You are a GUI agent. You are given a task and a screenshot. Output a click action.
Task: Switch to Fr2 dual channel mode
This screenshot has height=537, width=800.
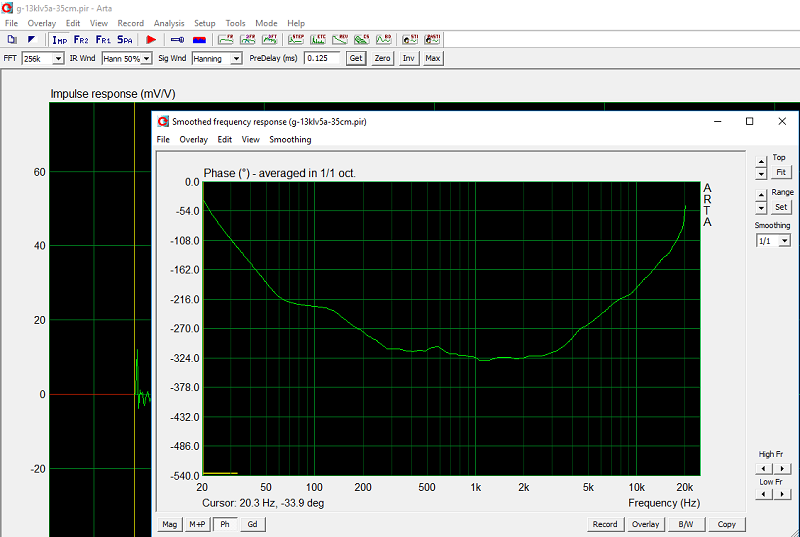81,39
